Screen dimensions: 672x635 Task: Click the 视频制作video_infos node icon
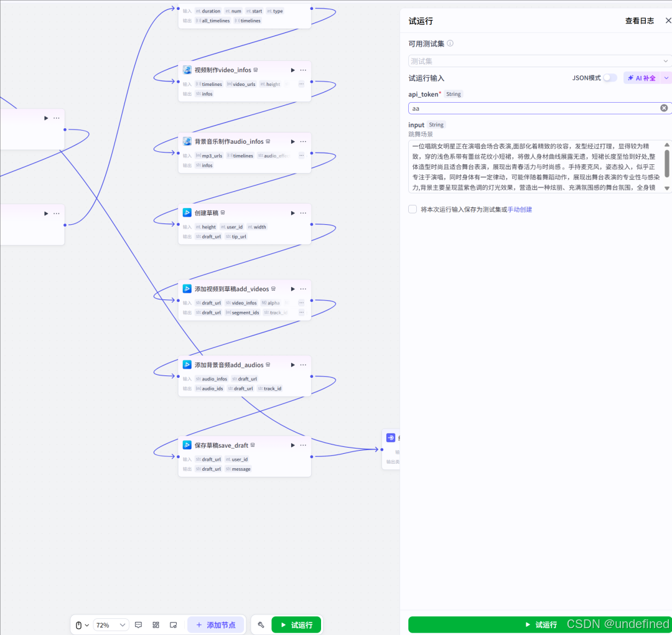point(187,70)
